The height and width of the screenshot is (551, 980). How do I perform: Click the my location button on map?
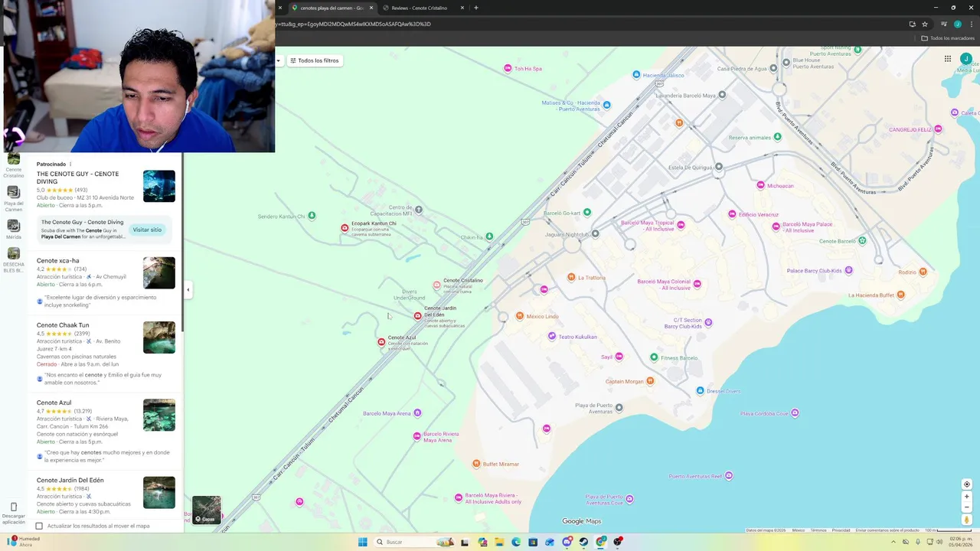pyautogui.click(x=967, y=484)
